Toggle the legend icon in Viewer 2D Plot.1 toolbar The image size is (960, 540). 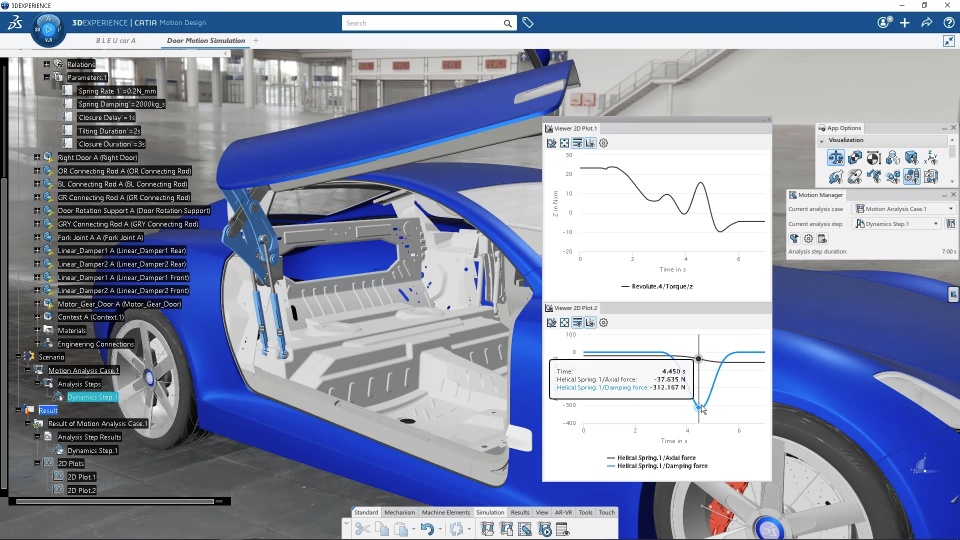[577, 143]
